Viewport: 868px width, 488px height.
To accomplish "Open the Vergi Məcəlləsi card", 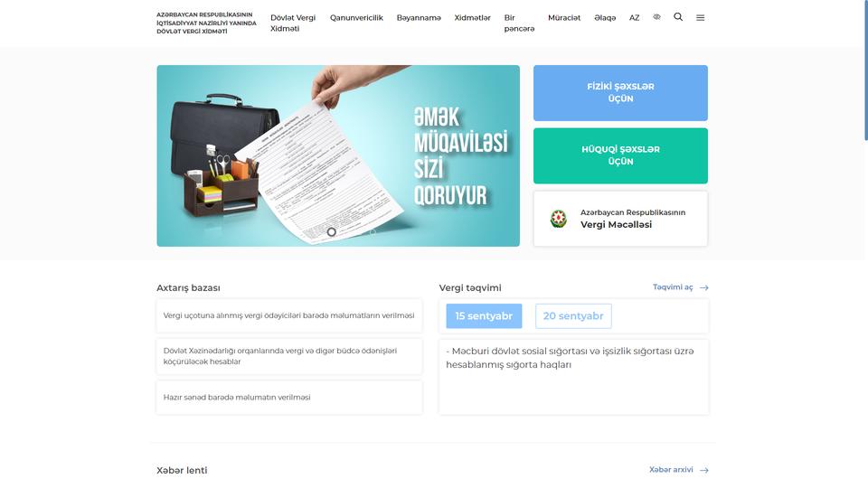I will point(620,219).
